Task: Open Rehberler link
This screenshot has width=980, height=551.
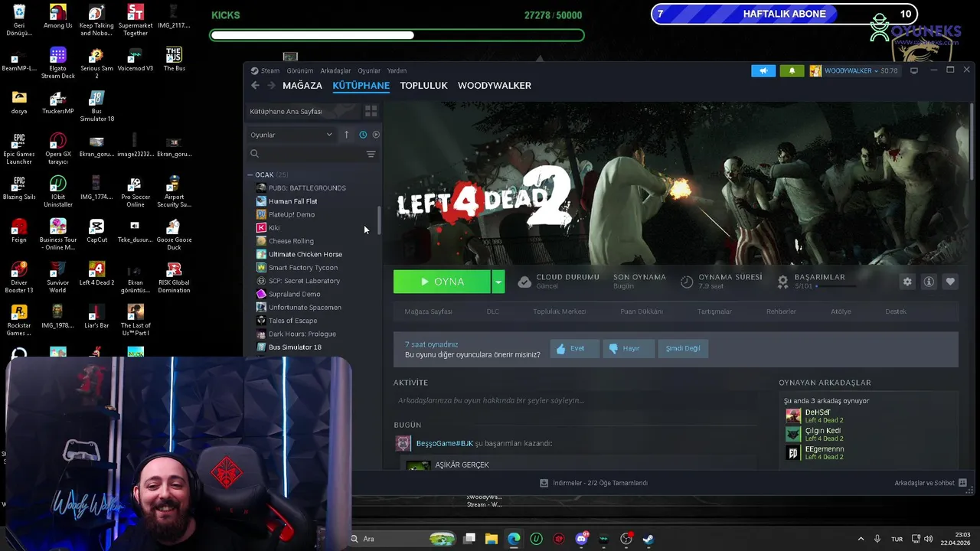Action: point(781,311)
